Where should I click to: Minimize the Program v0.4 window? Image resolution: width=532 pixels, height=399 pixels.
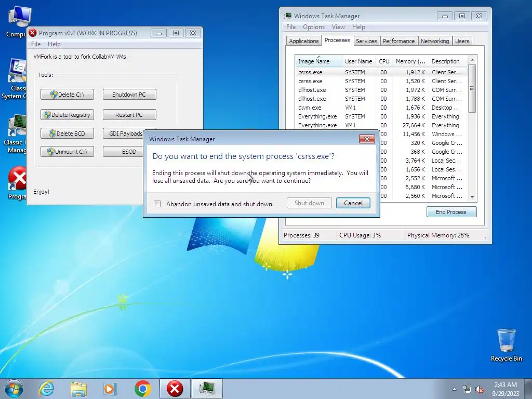[158, 33]
